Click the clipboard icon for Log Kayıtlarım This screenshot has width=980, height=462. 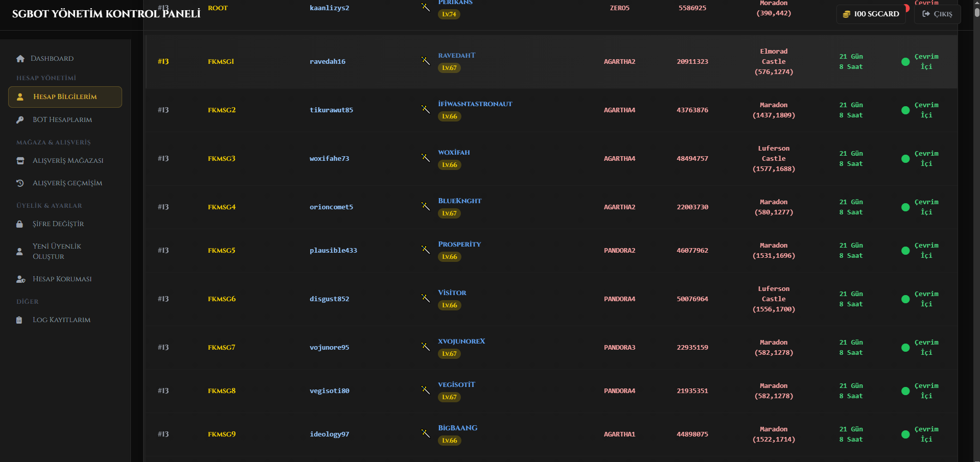[19, 320]
